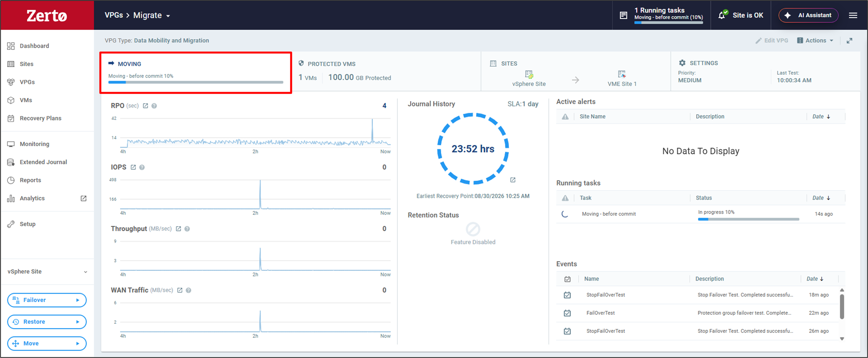
Task: Click the Running tasks warning column icon
Action: [565, 198]
